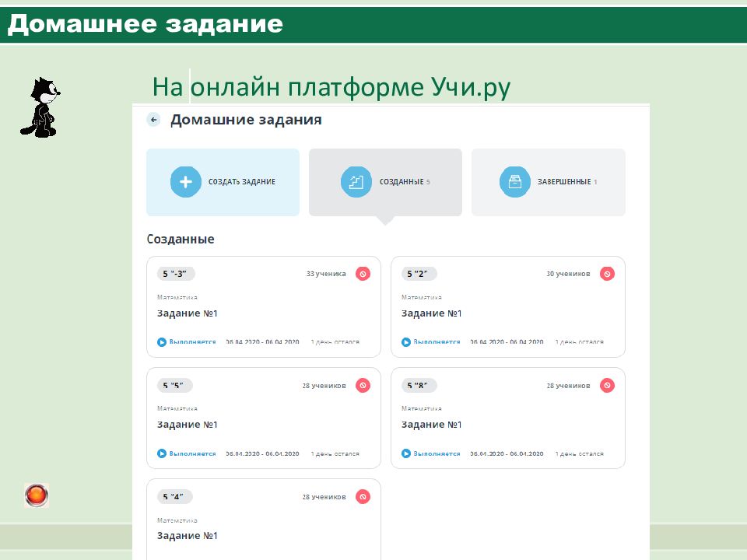Click the Выполняется status in the 5 "2" card
The height and width of the screenshot is (560, 747).
point(437,342)
